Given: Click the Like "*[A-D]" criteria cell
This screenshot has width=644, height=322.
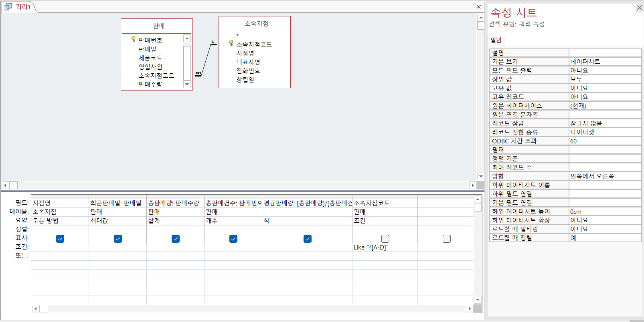Looking at the screenshot, I should [x=384, y=248].
